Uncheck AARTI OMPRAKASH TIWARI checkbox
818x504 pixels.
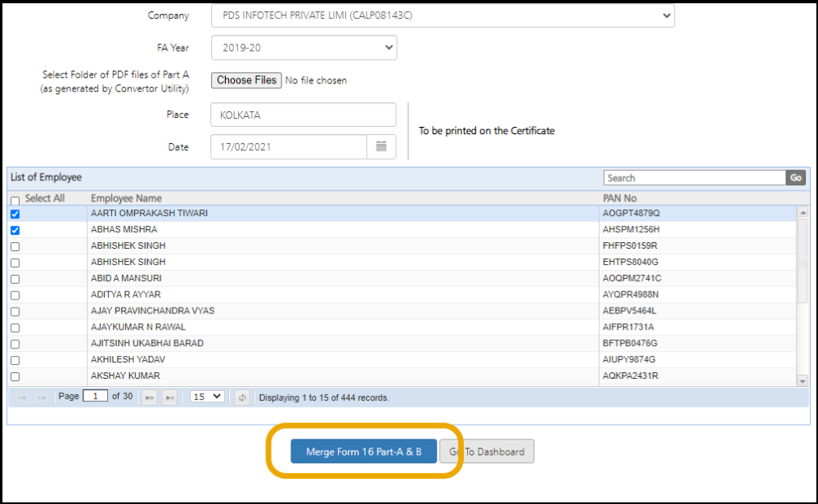(15, 214)
